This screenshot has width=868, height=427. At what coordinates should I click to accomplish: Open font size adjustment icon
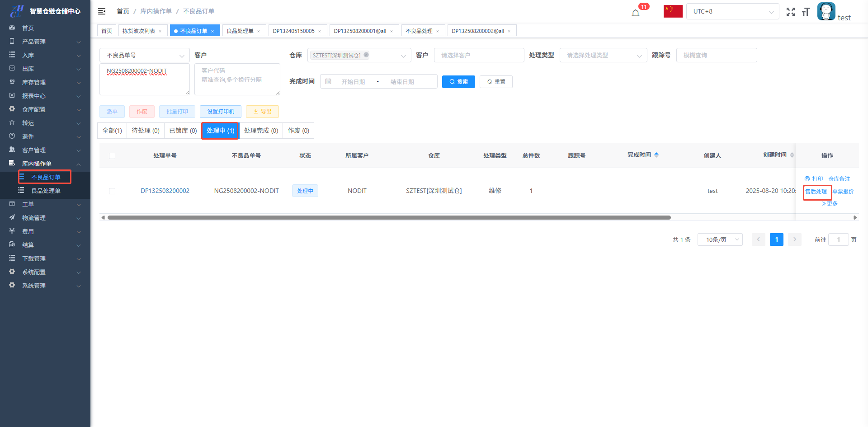point(806,12)
